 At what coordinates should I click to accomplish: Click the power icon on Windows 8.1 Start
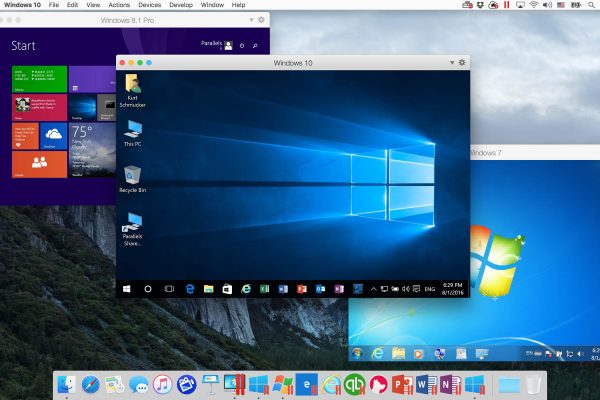coord(242,46)
